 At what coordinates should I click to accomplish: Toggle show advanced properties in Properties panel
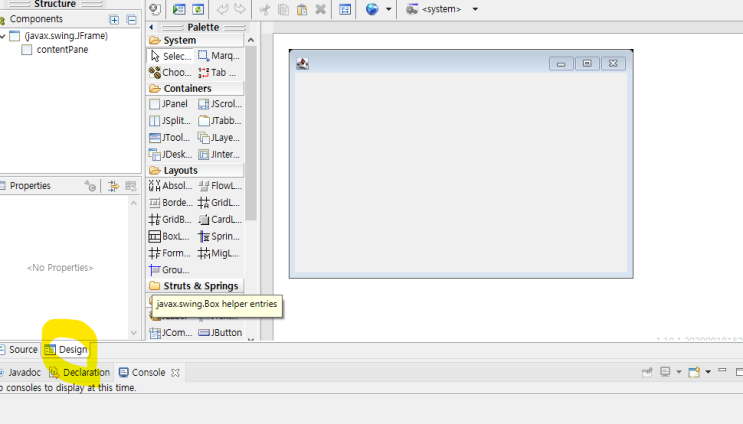pyautogui.click(x=90, y=186)
